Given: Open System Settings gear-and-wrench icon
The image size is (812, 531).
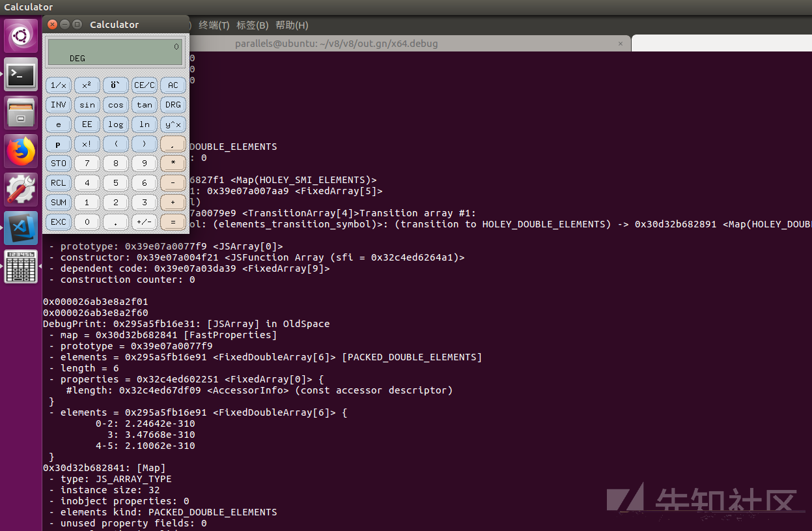Looking at the screenshot, I should (x=21, y=189).
